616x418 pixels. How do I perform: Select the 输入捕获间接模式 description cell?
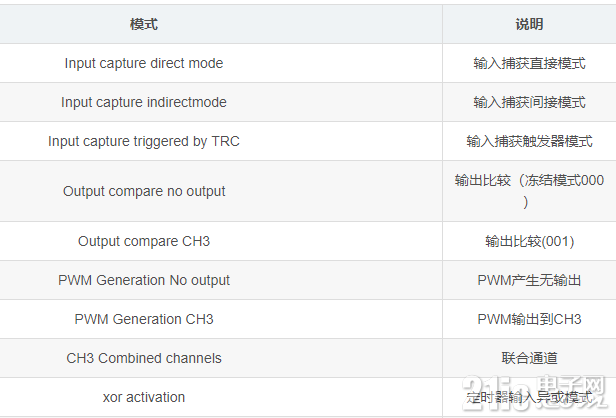pos(529,102)
